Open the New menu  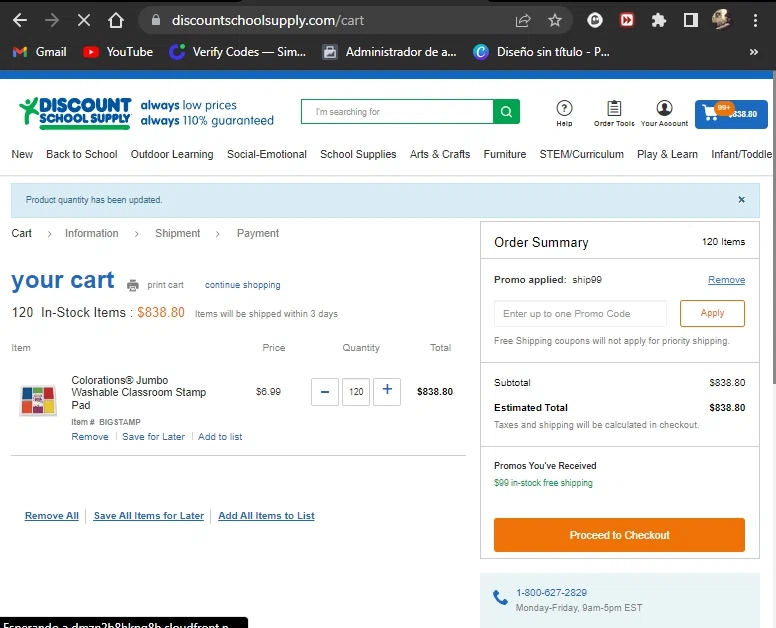point(22,154)
